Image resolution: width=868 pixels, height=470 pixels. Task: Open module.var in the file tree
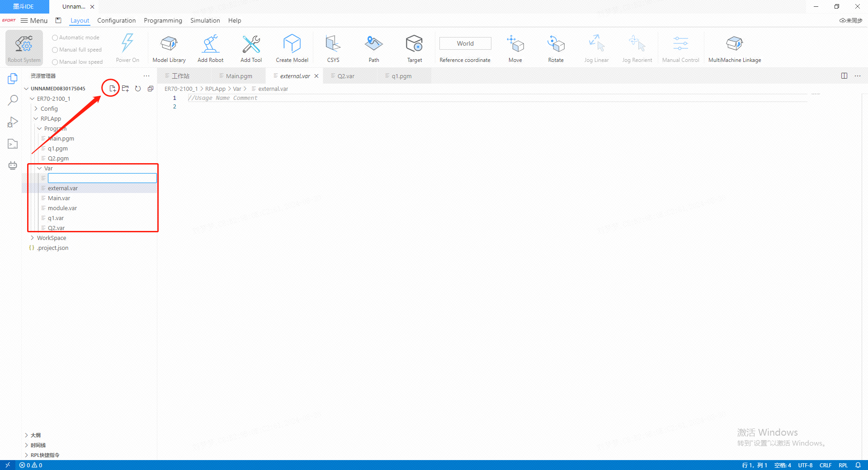62,208
